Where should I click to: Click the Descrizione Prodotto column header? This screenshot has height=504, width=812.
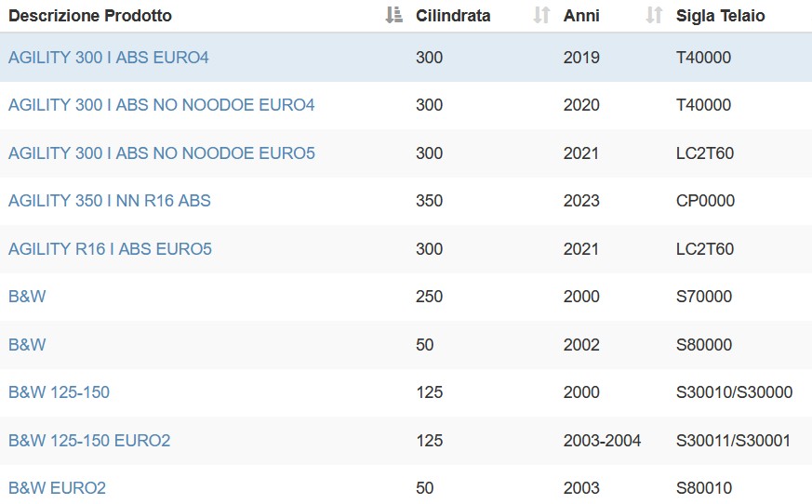coord(90,16)
